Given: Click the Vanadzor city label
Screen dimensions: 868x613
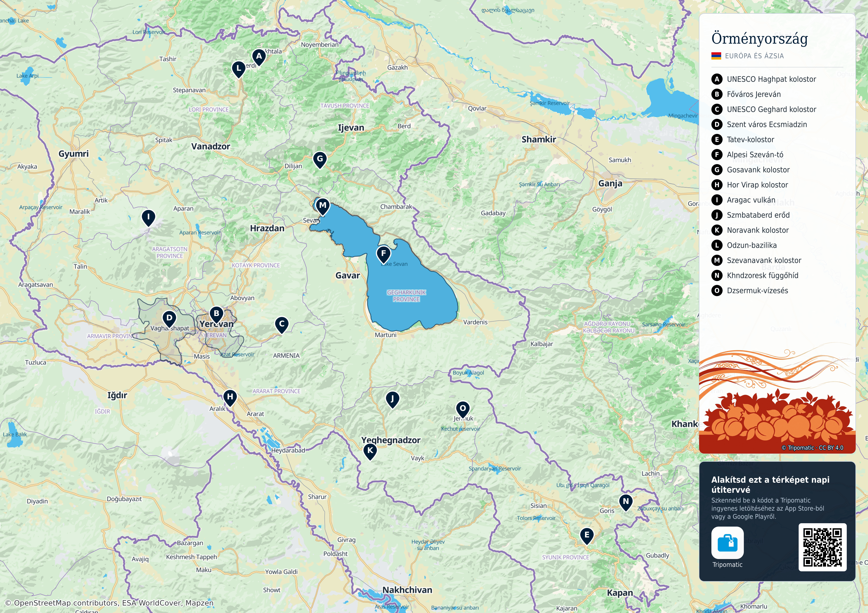Looking at the screenshot, I should tap(211, 146).
